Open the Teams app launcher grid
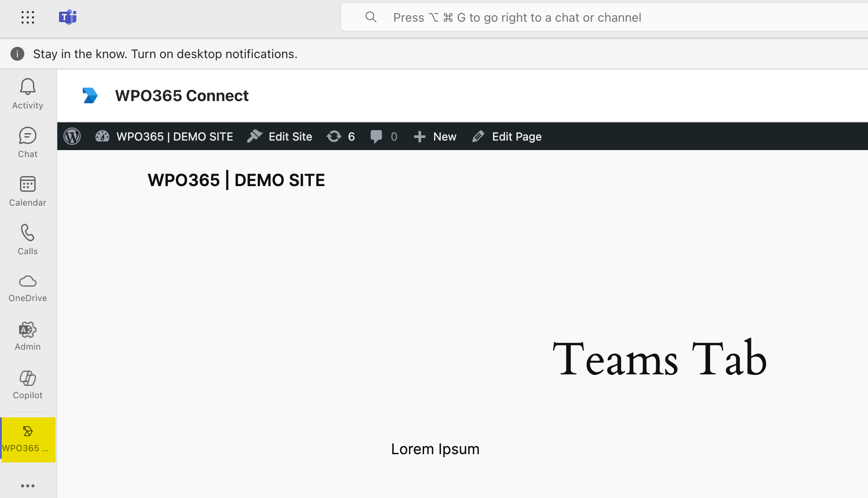This screenshot has height=498, width=868. (x=27, y=17)
